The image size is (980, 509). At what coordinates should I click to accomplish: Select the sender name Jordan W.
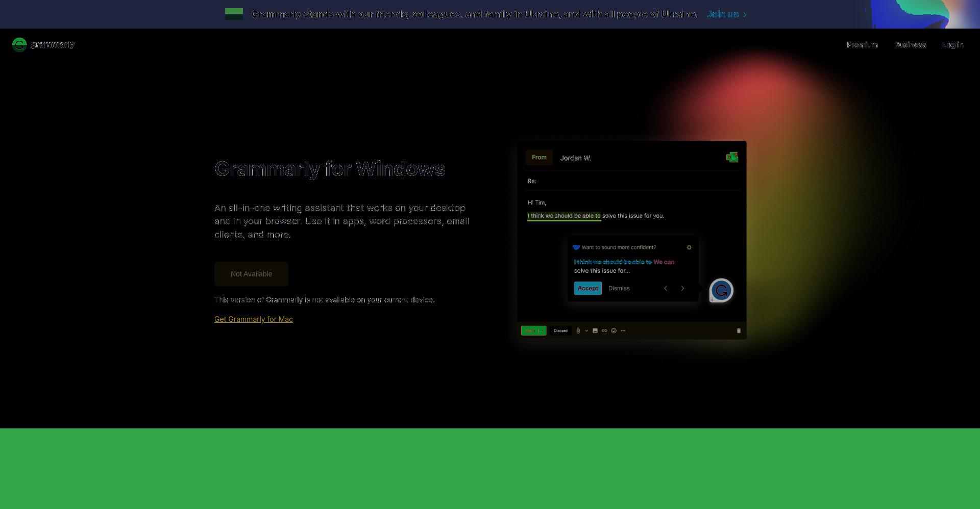[575, 158]
